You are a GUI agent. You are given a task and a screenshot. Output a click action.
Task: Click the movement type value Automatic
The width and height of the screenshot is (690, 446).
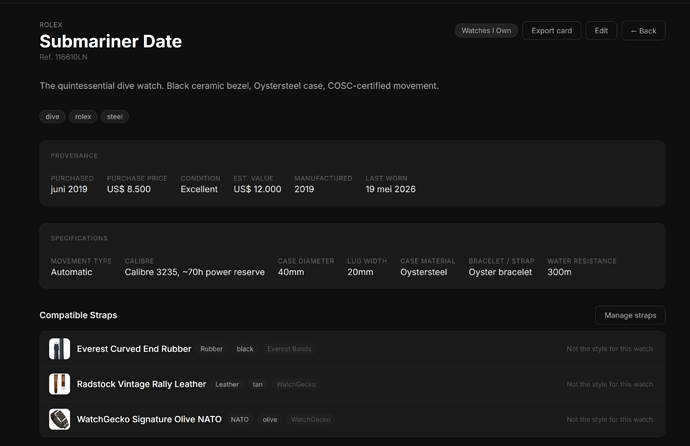point(71,272)
